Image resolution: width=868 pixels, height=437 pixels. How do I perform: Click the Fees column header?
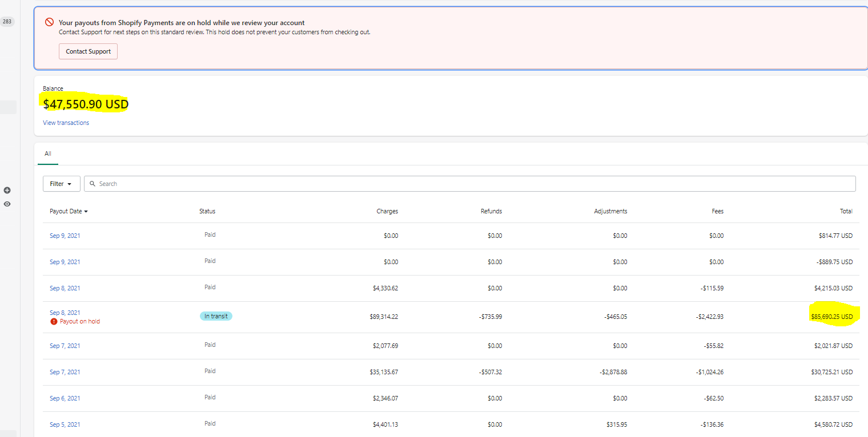pyautogui.click(x=718, y=211)
